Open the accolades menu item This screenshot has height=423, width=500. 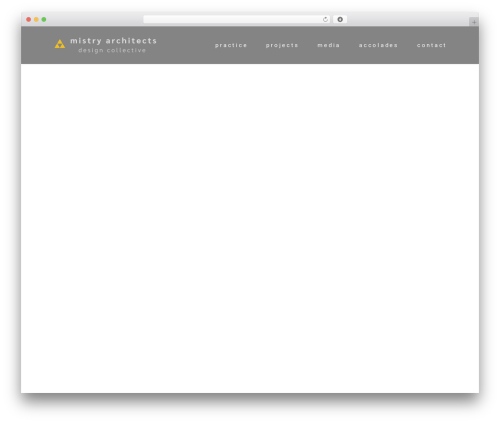378,45
